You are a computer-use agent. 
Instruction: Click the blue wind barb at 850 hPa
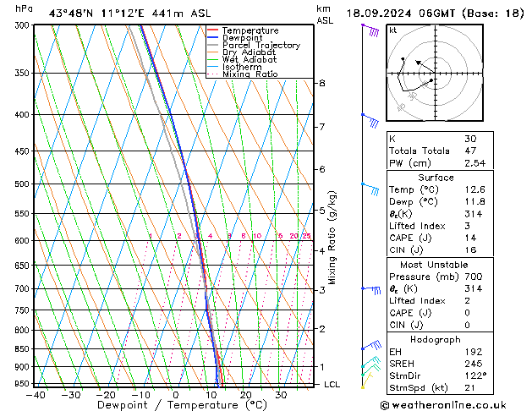371,345
